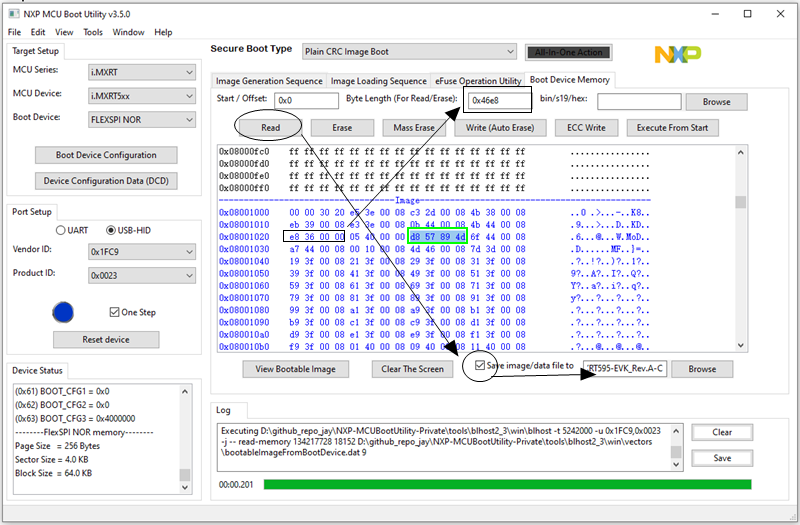Screen dimensions: 800x525
Task: Click the BOOT_CFG3 = 0x4000000 status line
Action: tap(75, 418)
